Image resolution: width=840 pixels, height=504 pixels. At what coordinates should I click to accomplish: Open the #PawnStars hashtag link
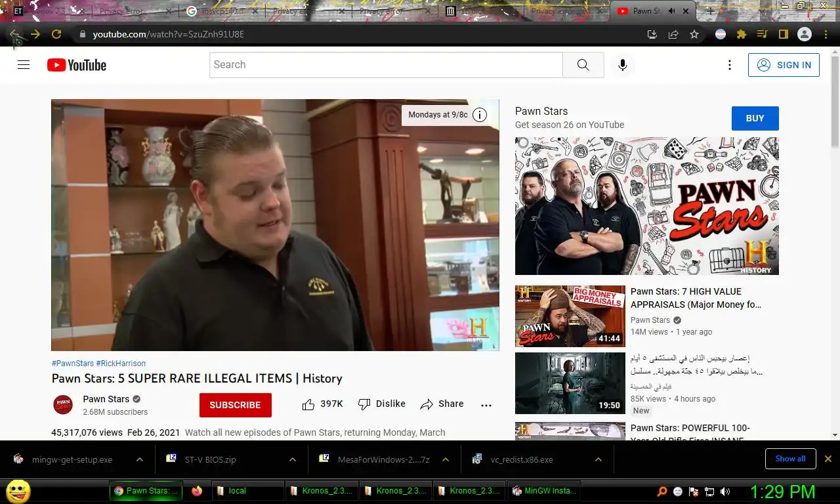click(x=73, y=363)
